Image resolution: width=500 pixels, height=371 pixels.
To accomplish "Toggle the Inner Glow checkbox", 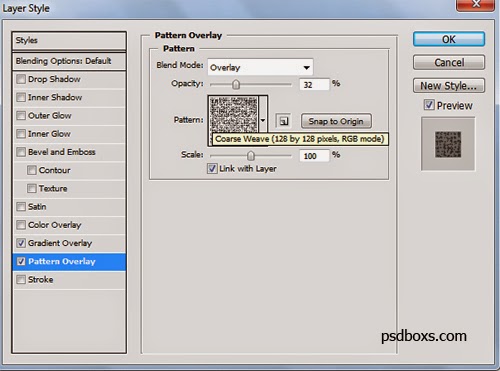I will (x=21, y=134).
